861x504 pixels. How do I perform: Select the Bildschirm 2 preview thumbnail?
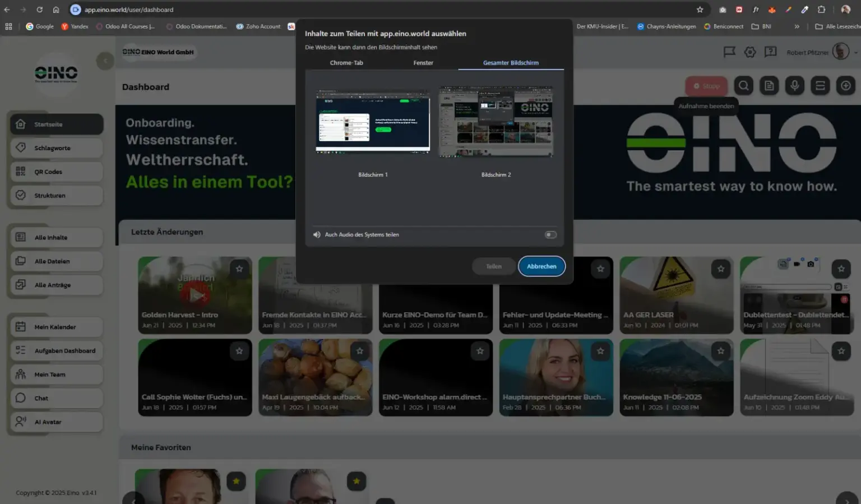click(x=496, y=122)
